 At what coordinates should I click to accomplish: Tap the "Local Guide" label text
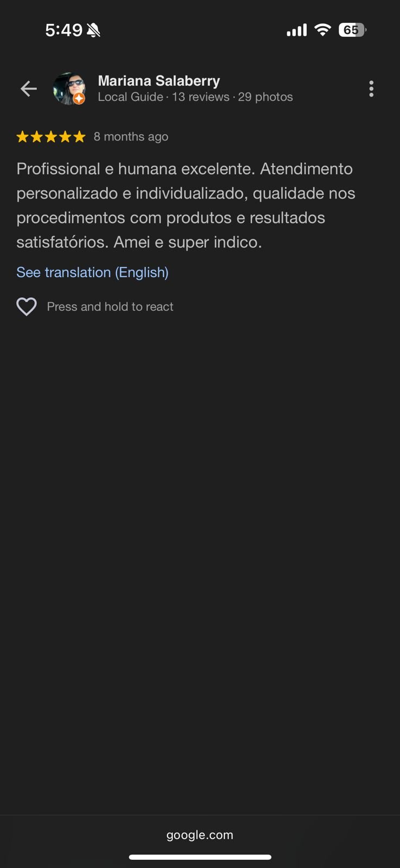click(130, 97)
